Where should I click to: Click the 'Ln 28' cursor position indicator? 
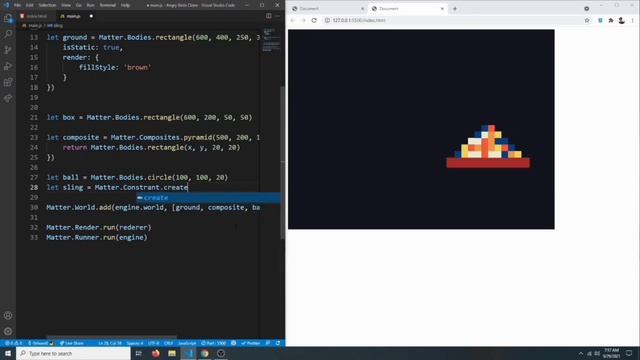109,343
